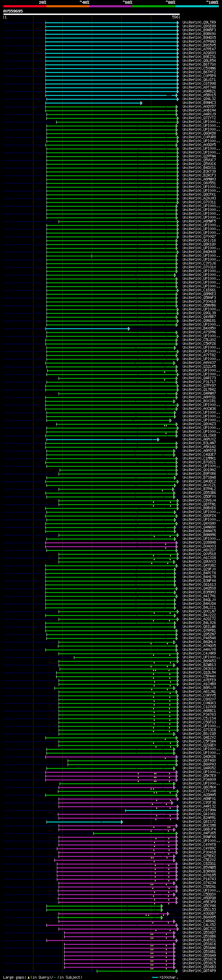This screenshot has width=222, height=980.
Task: Click the short cyan alignment bar for UniRef100_B9NHC3
Action: 94,103
